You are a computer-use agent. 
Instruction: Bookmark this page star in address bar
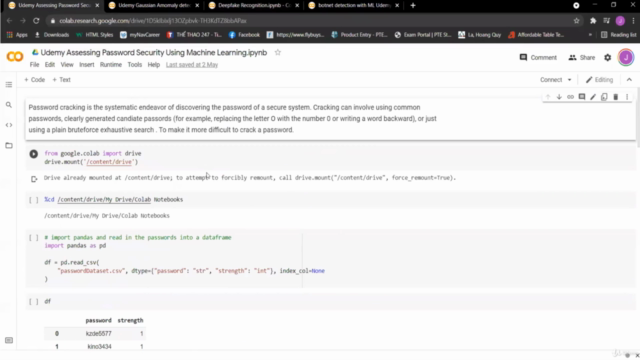[576, 21]
